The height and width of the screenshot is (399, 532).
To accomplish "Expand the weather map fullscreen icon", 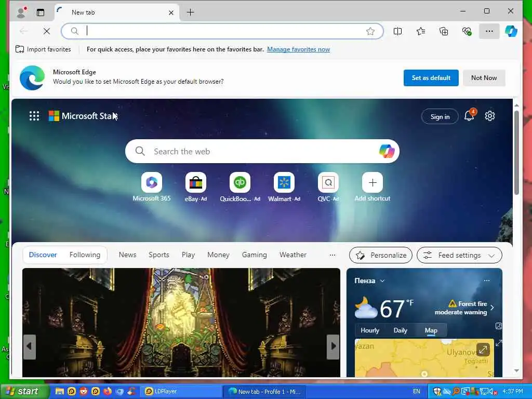I will tap(483, 349).
